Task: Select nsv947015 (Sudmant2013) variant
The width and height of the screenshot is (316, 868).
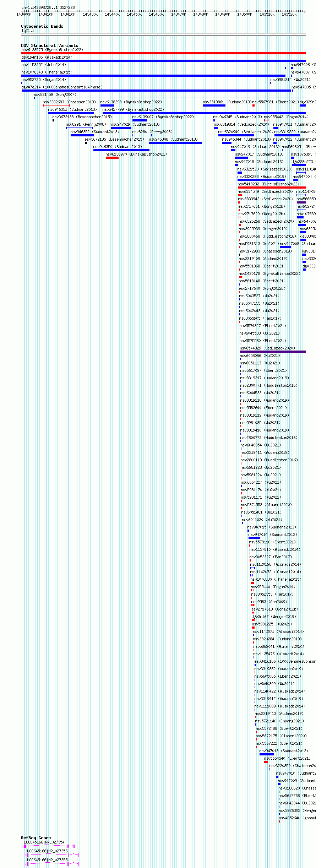Action: (x=272, y=527)
